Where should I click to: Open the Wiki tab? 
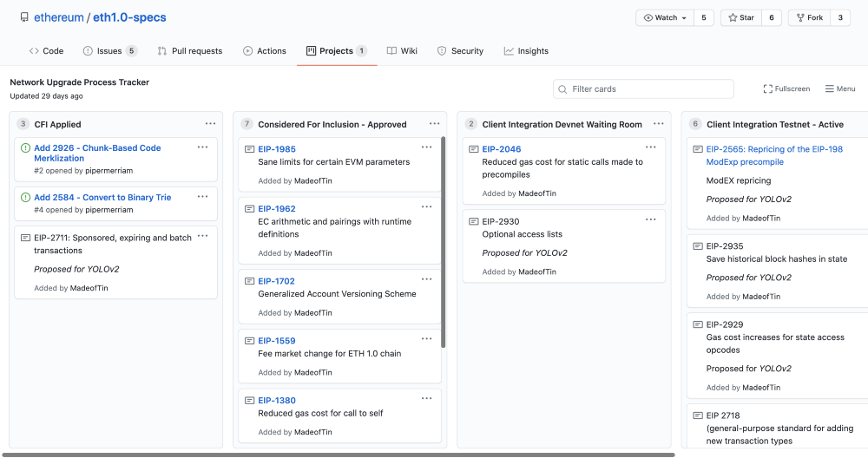tap(403, 51)
